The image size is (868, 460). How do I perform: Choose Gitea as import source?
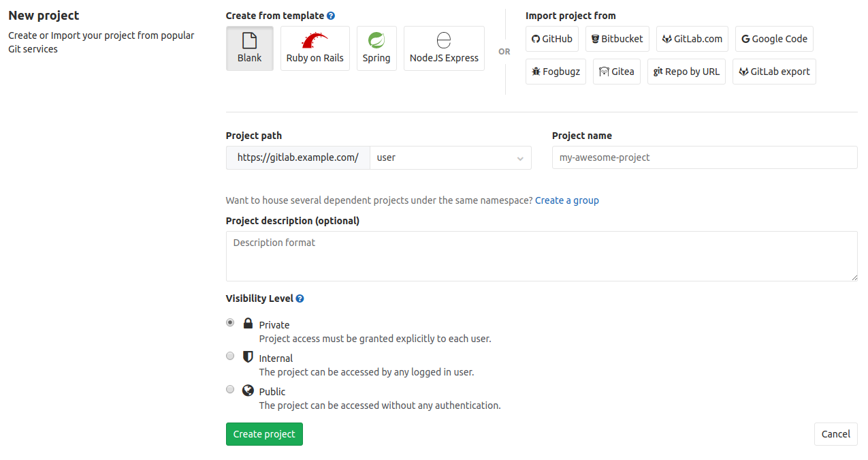(616, 71)
